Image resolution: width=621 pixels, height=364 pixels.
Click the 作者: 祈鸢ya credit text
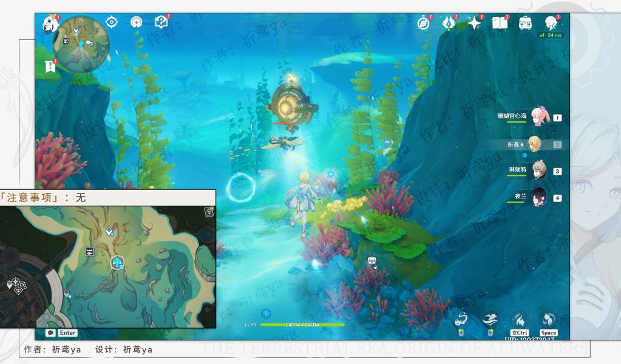52,349
